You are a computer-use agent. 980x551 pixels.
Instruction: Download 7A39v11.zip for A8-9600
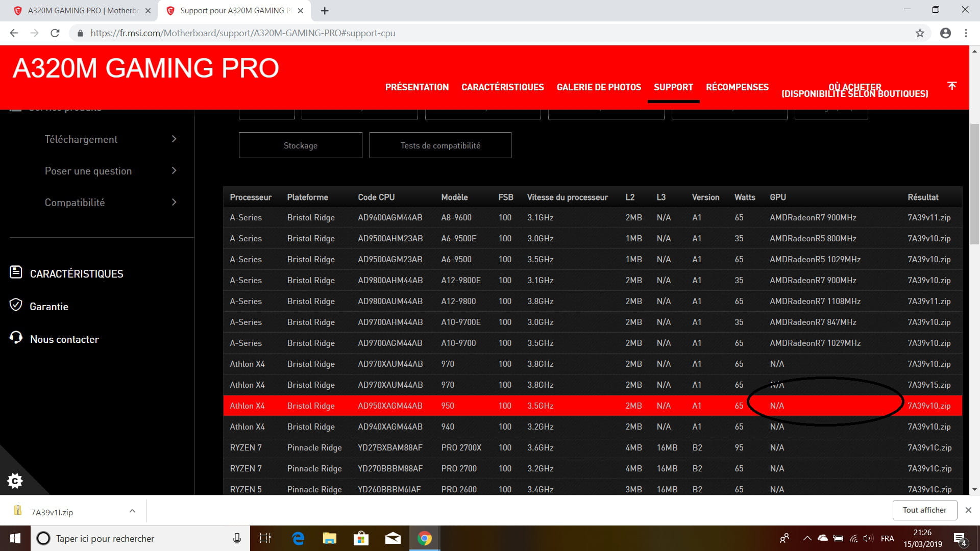(929, 217)
